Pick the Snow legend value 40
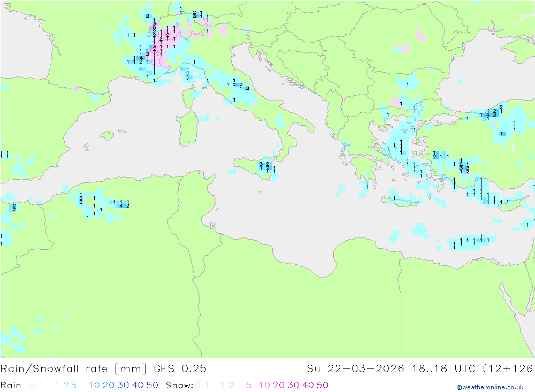The image size is (535, 392). tap(308, 385)
